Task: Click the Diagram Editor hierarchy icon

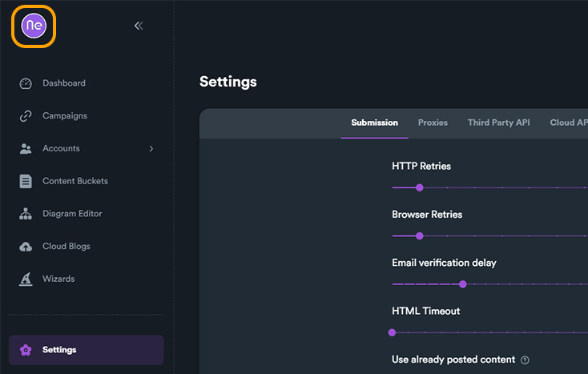Action: click(26, 214)
